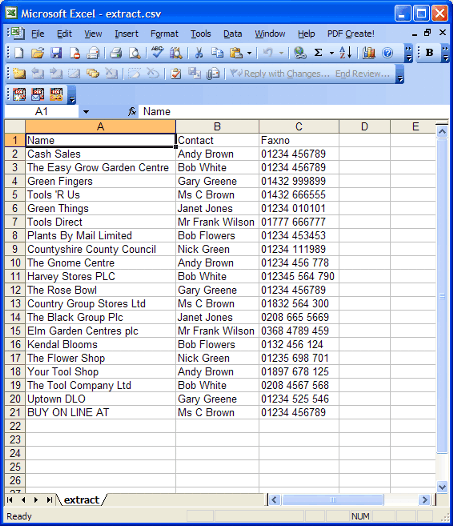Image resolution: width=453 pixels, height=526 pixels.
Task: Expand the Paste options dropdown arrow
Action: [x=249, y=53]
